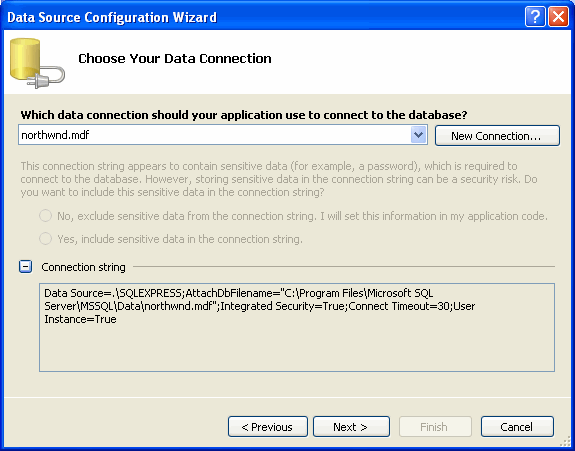The height and width of the screenshot is (451, 575).
Task: Collapse the Connection string section
Action: [x=25, y=267]
